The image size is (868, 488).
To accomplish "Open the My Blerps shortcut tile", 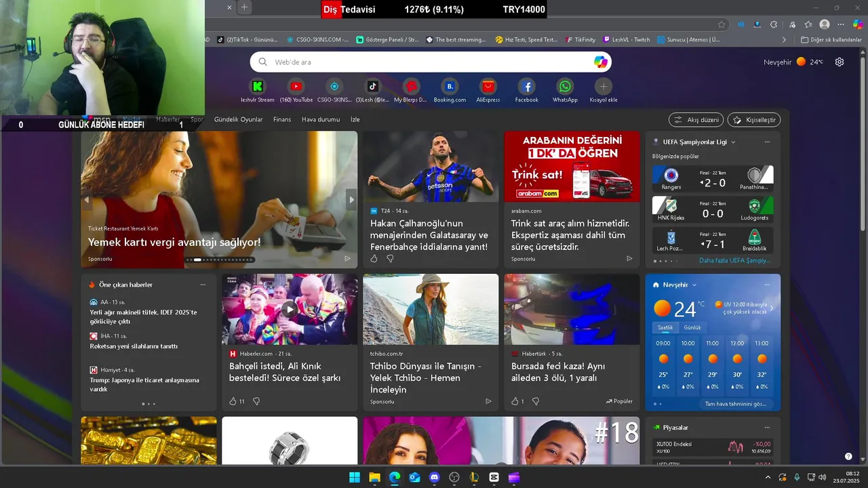I will [x=411, y=91].
